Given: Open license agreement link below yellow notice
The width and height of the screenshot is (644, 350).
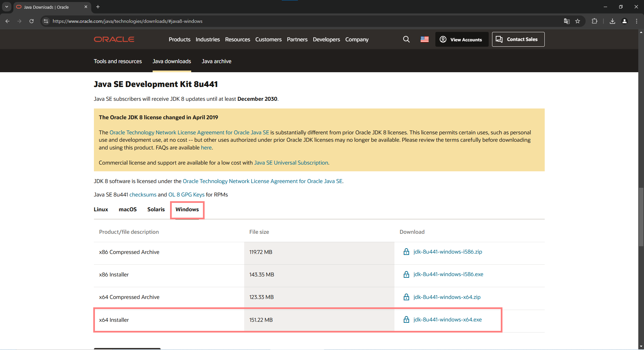Looking at the screenshot, I should (x=263, y=181).
